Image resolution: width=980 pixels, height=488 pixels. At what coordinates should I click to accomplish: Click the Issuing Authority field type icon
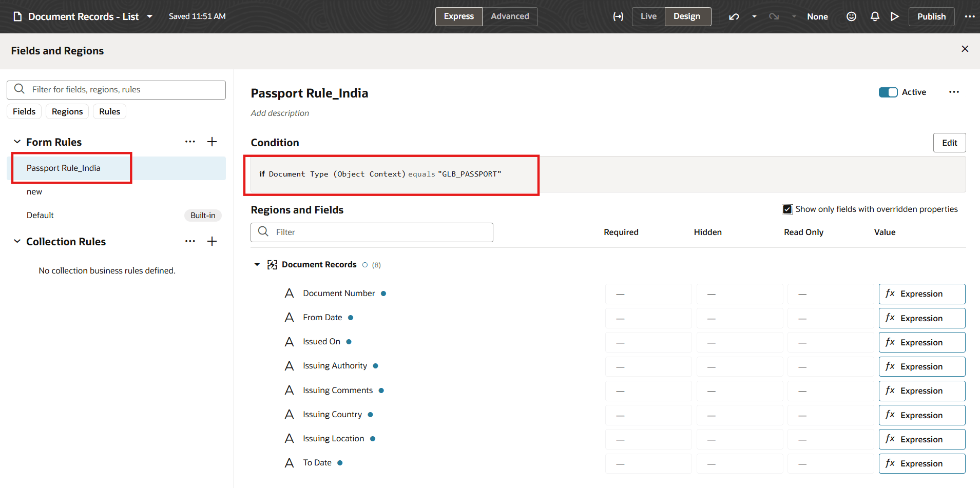coord(290,366)
